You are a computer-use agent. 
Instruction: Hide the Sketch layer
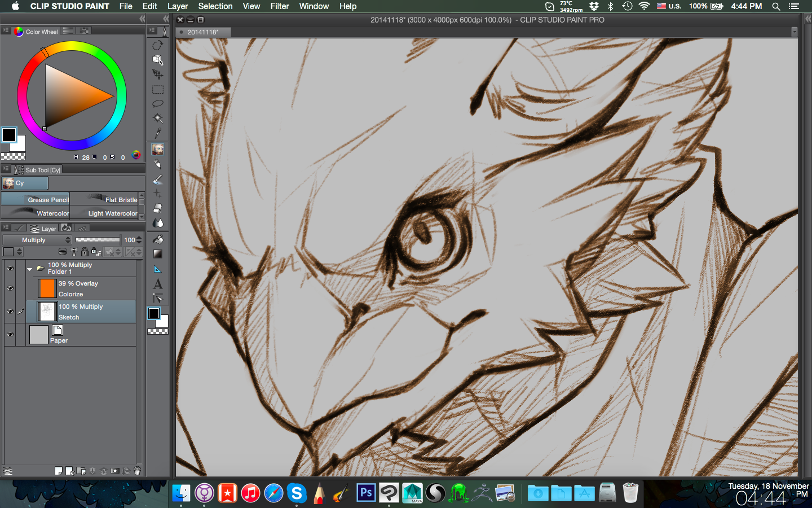click(10, 312)
